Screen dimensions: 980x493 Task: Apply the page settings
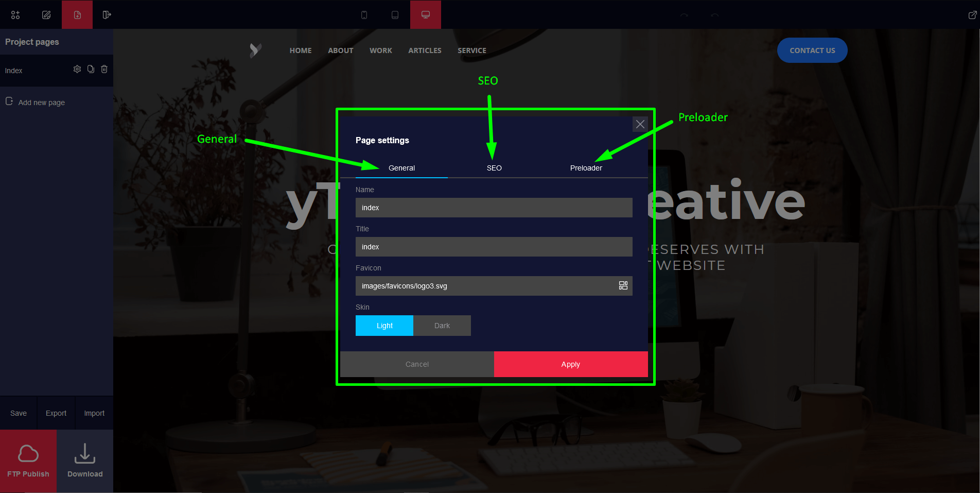pyautogui.click(x=570, y=364)
